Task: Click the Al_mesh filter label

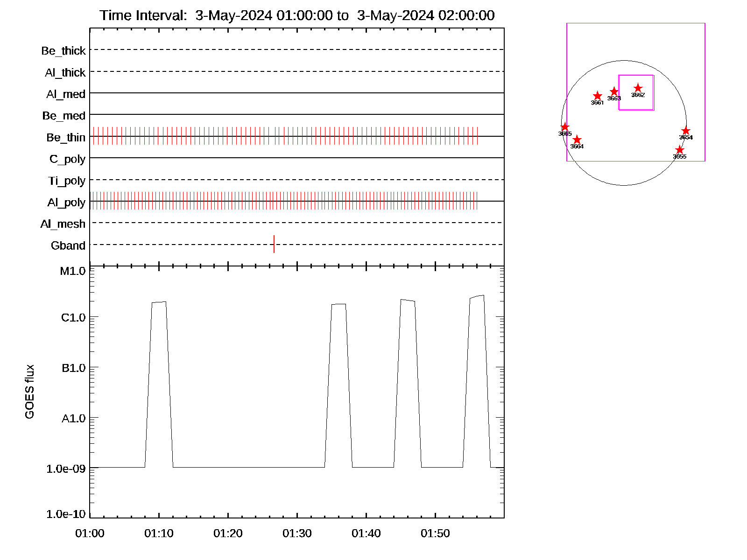Action: point(63,224)
